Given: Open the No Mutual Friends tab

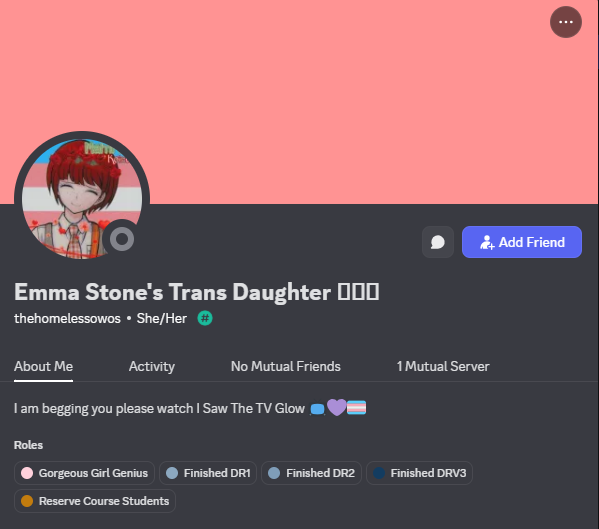Looking at the screenshot, I should tap(285, 366).
